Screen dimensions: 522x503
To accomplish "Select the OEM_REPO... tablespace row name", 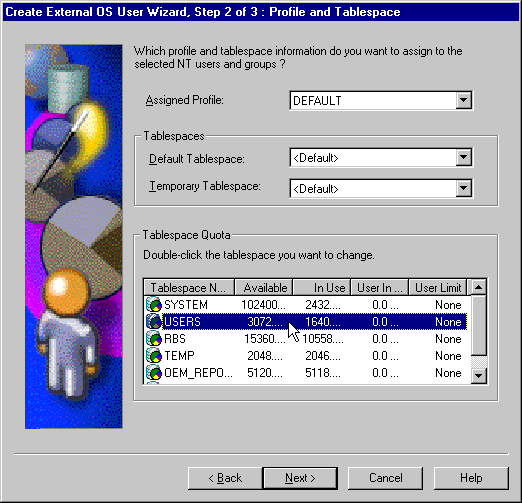I will point(198,373).
